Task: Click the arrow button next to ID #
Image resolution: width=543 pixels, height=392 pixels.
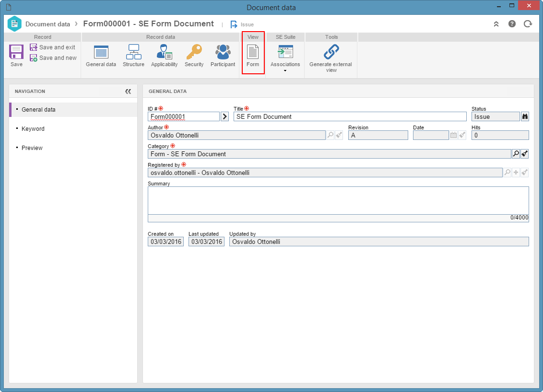Action: click(225, 116)
